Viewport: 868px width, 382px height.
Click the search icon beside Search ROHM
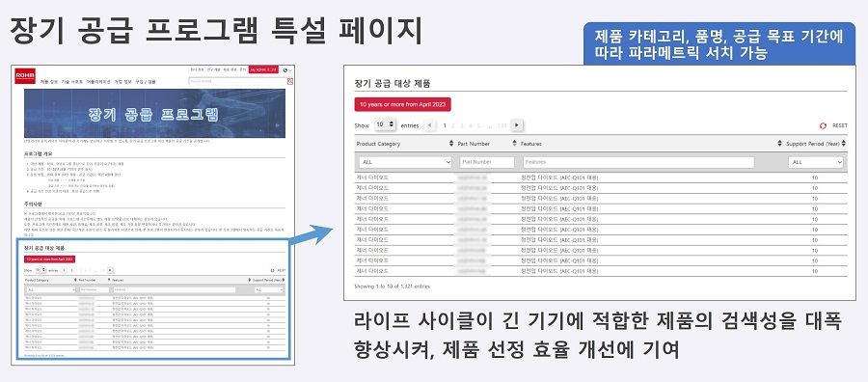290,81
